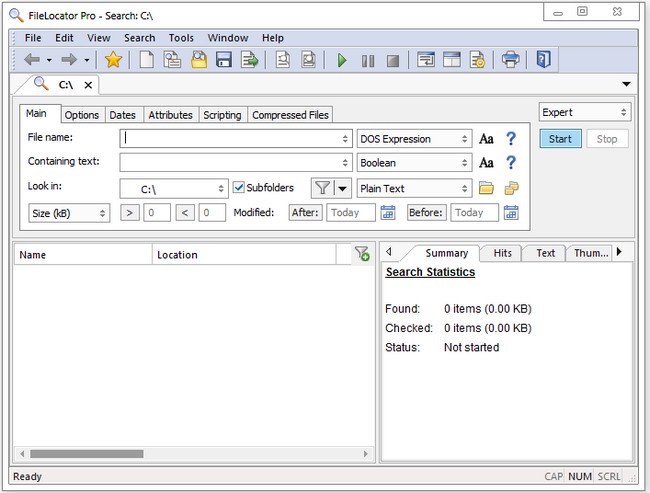This screenshot has height=493, width=650.
Task: Browse for folder with yellow folder icon
Action: [486, 188]
